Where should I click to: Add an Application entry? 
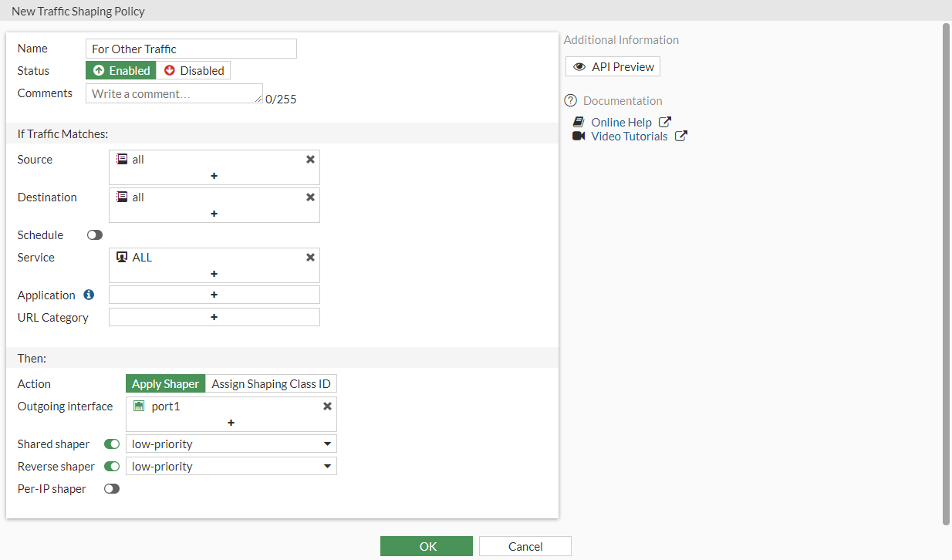[214, 294]
